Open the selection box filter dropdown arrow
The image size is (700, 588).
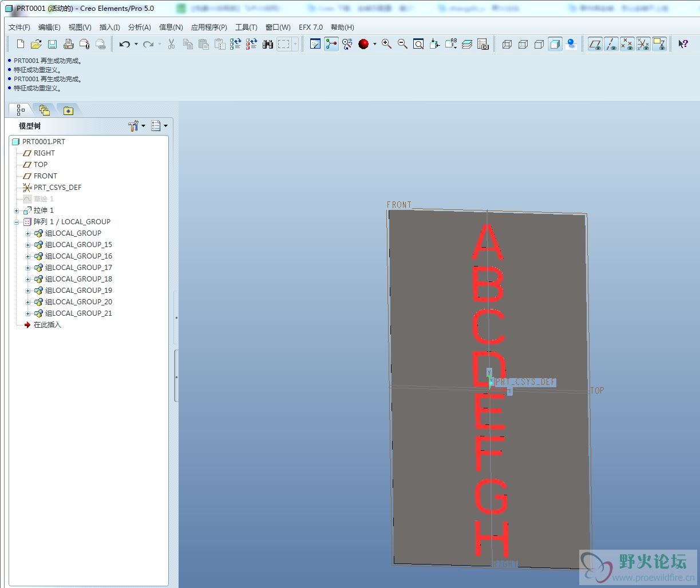point(296,44)
